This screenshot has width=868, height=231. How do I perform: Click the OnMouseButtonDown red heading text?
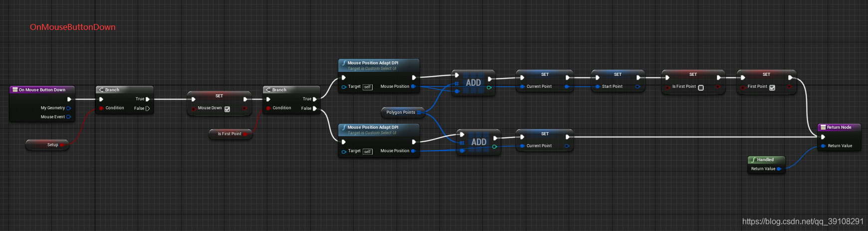point(73,27)
